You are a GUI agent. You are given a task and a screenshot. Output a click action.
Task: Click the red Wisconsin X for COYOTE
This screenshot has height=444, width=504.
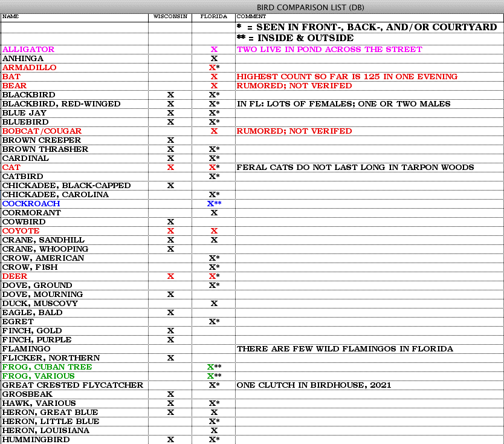pos(170,231)
